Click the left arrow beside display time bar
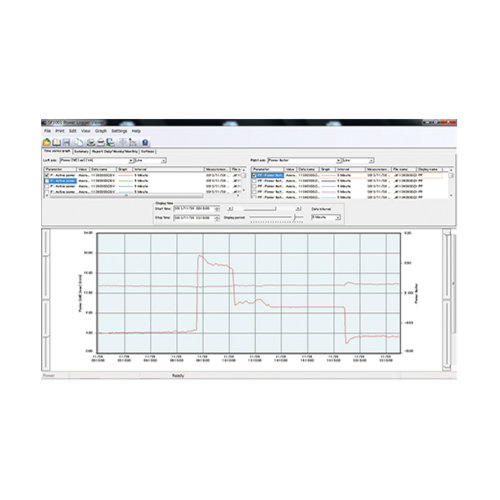 click(x=230, y=209)
